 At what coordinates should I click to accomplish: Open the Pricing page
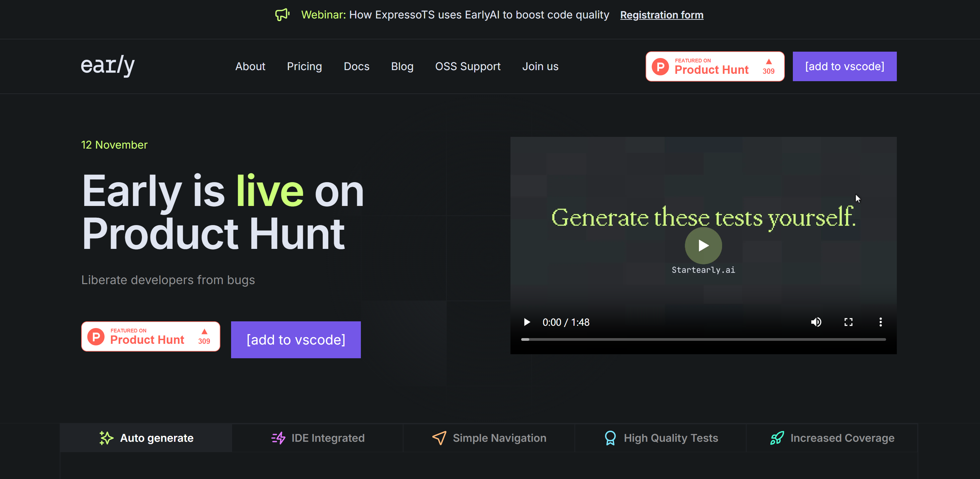304,66
